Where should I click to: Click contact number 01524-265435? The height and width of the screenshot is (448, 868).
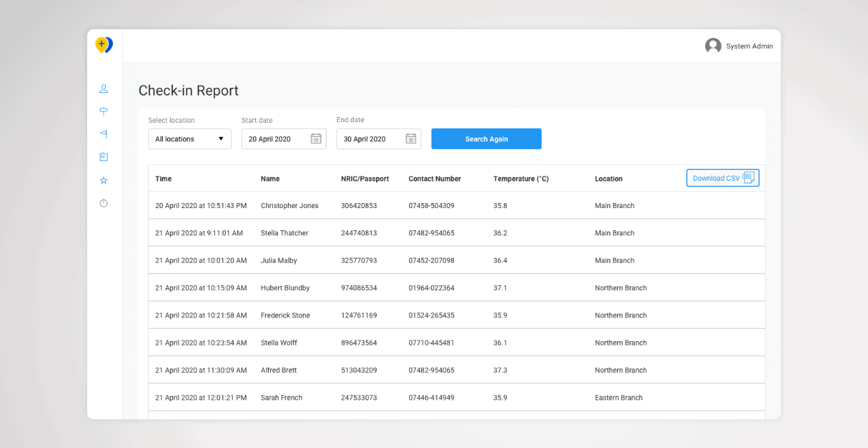(431, 315)
